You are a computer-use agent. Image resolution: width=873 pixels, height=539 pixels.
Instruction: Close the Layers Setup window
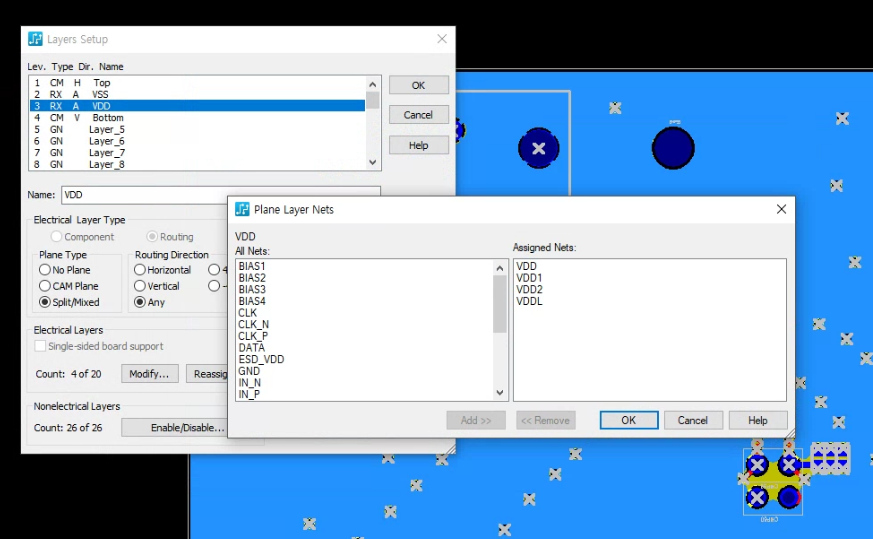[442, 39]
